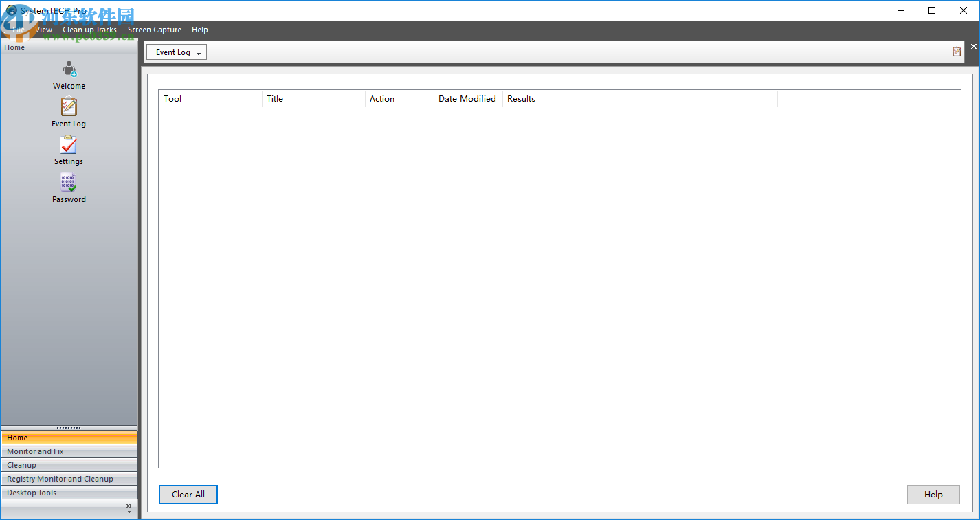980x520 pixels.
Task: Select the Cleanup navigation pane
Action: 69,465
